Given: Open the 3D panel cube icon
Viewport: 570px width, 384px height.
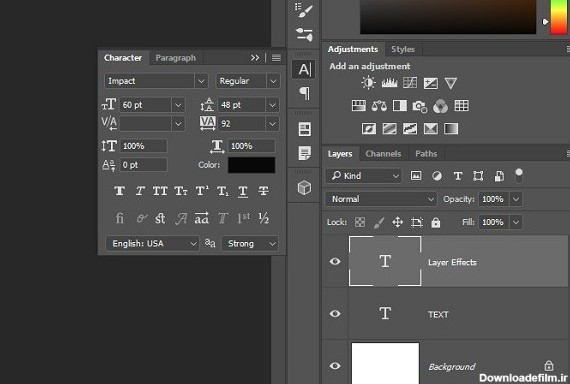Looking at the screenshot, I should pyautogui.click(x=304, y=188).
